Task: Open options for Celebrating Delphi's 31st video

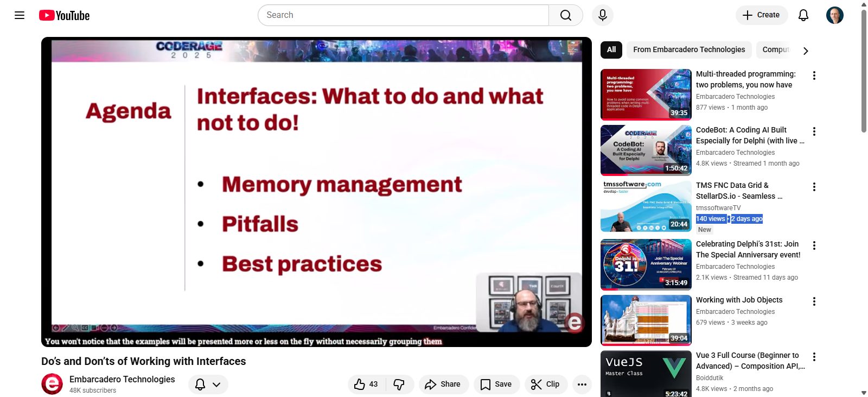Action: [814, 245]
